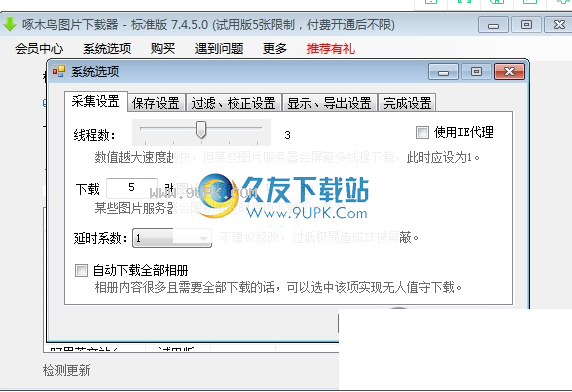Expand the 延时系数 dropdown
This screenshot has height=392, width=572.
pos(172,238)
